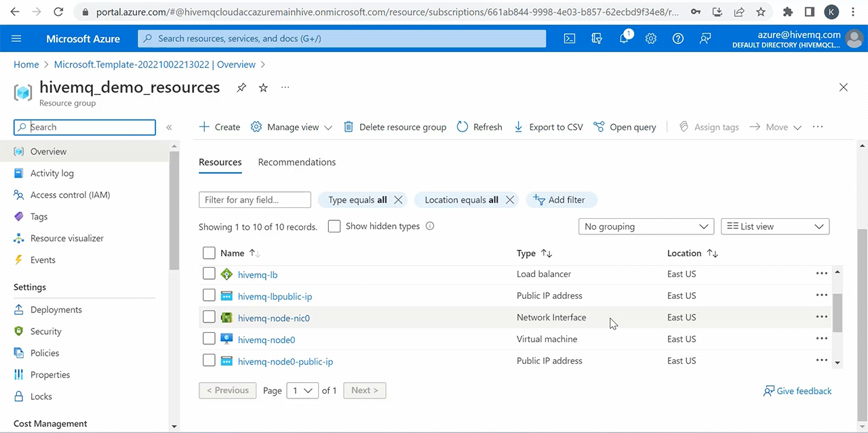Open the Azure portal hamburger menu
Viewport: 868px width, 433px height.
click(x=17, y=39)
